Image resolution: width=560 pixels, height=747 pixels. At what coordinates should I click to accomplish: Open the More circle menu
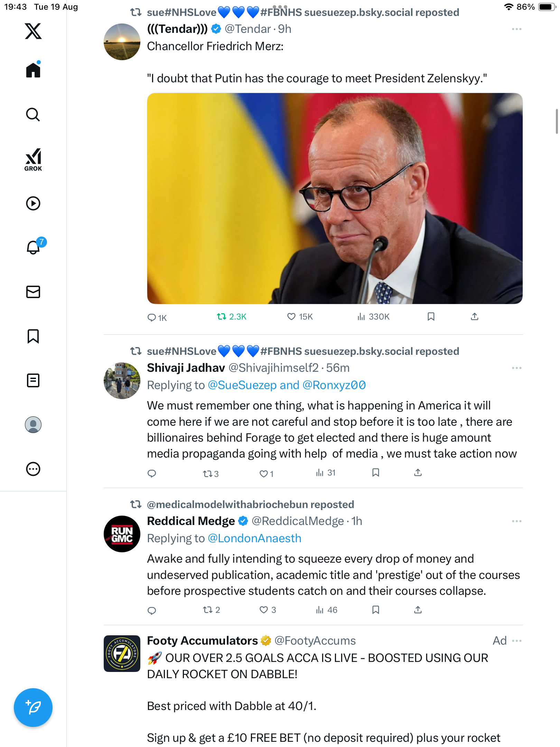[33, 469]
